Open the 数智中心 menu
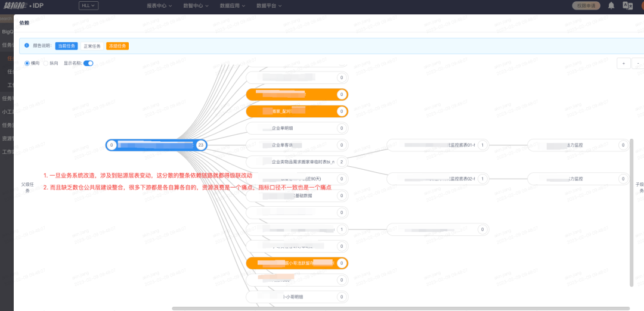Image resolution: width=644 pixels, height=311 pixels. (196, 5)
